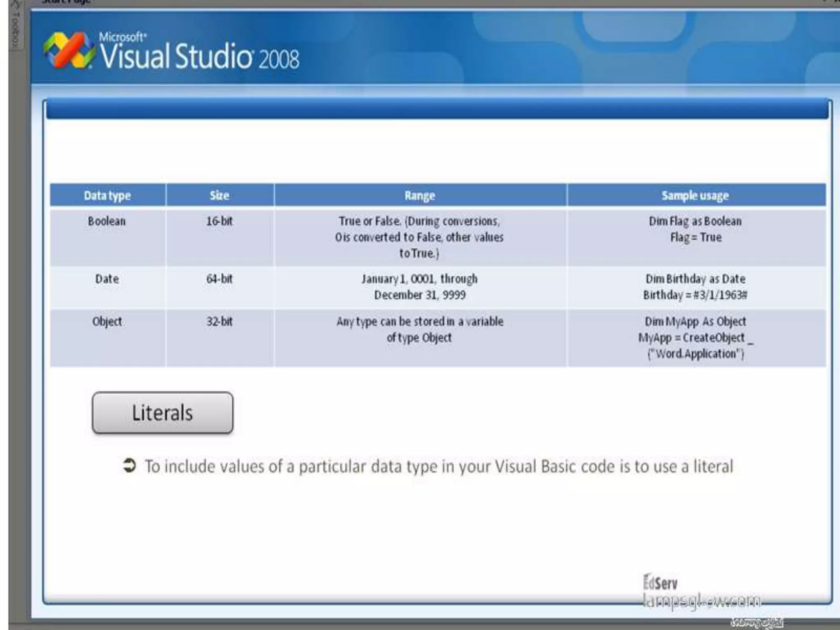
Task: Click the January 1, 0001 range cell
Action: pyautogui.click(x=420, y=288)
